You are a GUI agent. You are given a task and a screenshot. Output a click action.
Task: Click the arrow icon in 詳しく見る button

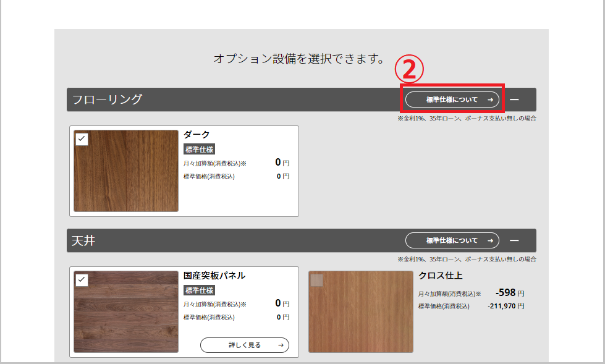[x=280, y=345]
